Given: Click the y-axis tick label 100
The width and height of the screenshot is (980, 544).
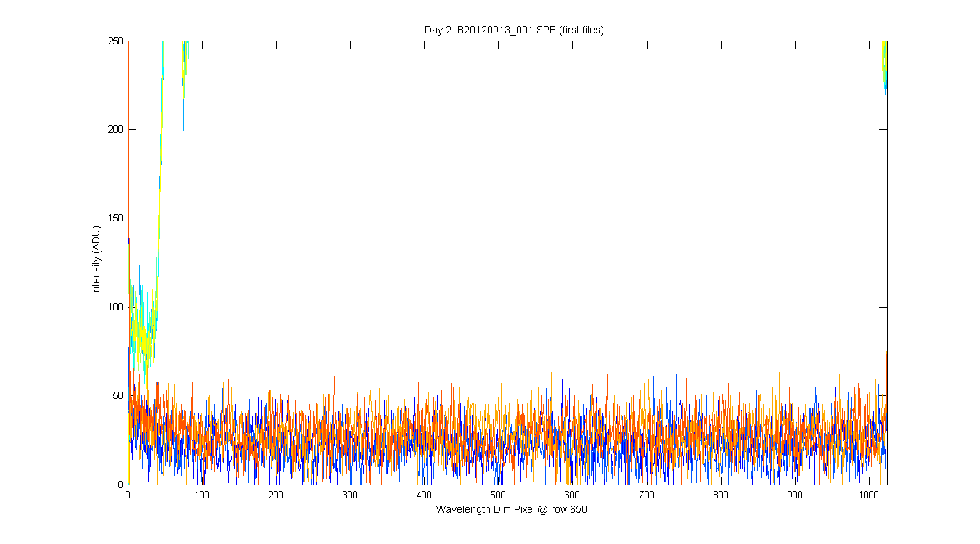Looking at the screenshot, I should click(117, 307).
